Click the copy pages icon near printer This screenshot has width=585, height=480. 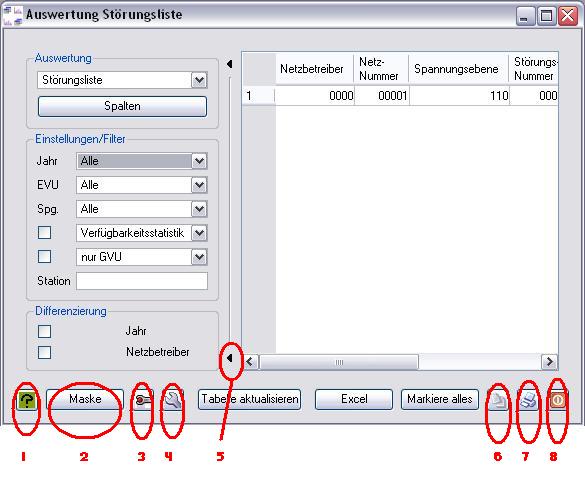(x=498, y=400)
